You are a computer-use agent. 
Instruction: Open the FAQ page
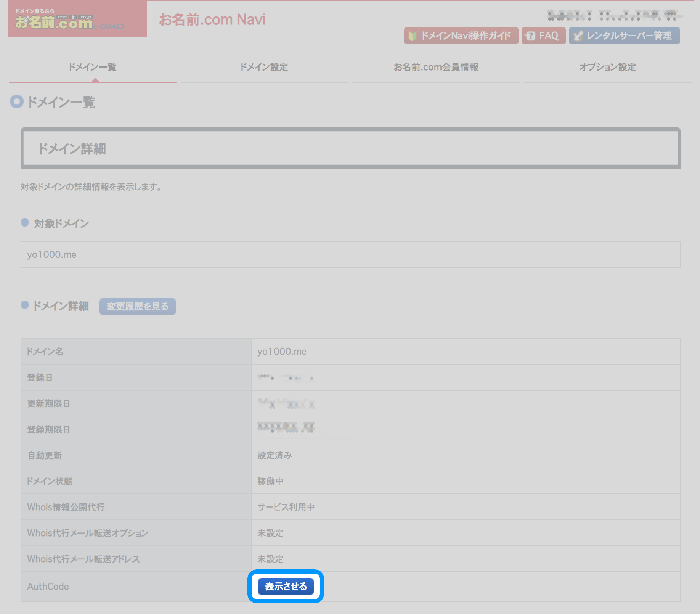543,36
